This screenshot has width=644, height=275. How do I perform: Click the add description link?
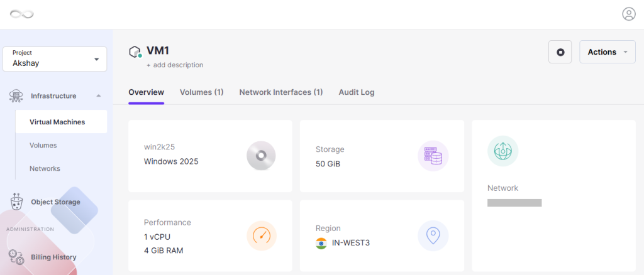click(175, 65)
